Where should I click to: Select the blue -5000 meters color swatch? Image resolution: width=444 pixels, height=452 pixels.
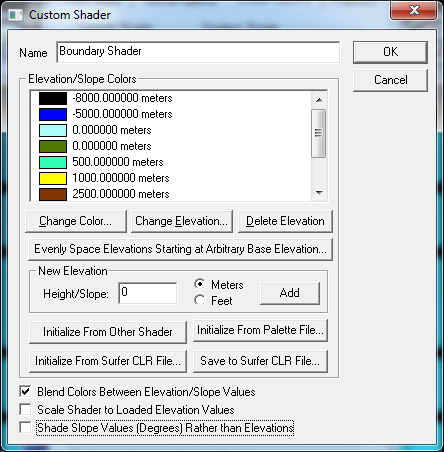(x=53, y=114)
